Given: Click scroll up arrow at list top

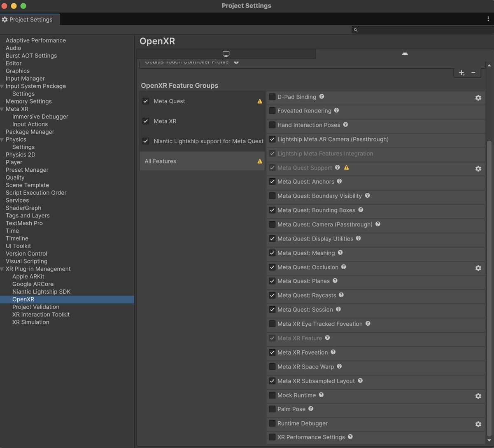Looking at the screenshot, I should (x=489, y=65).
